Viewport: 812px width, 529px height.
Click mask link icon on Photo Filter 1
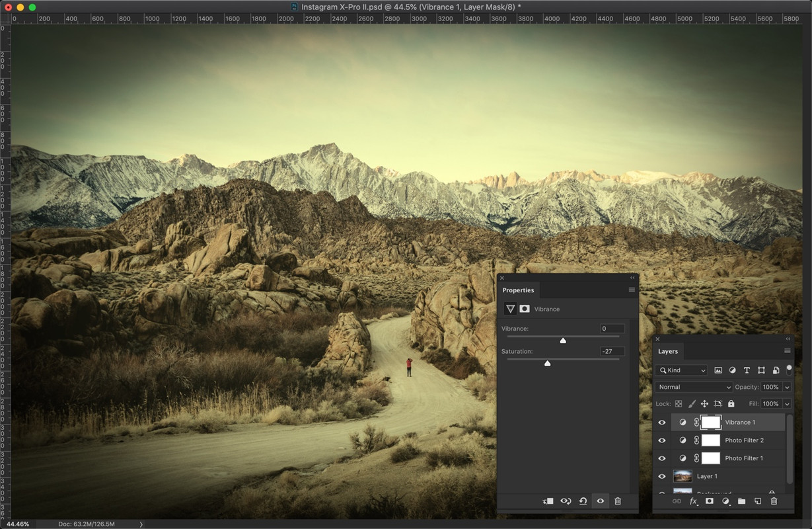(x=696, y=458)
